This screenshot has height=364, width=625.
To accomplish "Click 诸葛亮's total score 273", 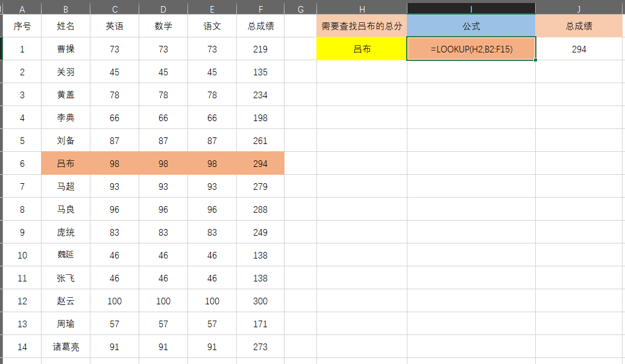I will (260, 347).
